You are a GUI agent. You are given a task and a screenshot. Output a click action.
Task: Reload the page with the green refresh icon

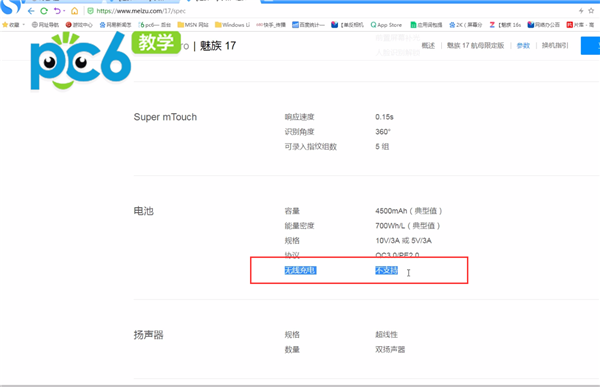[44, 11]
